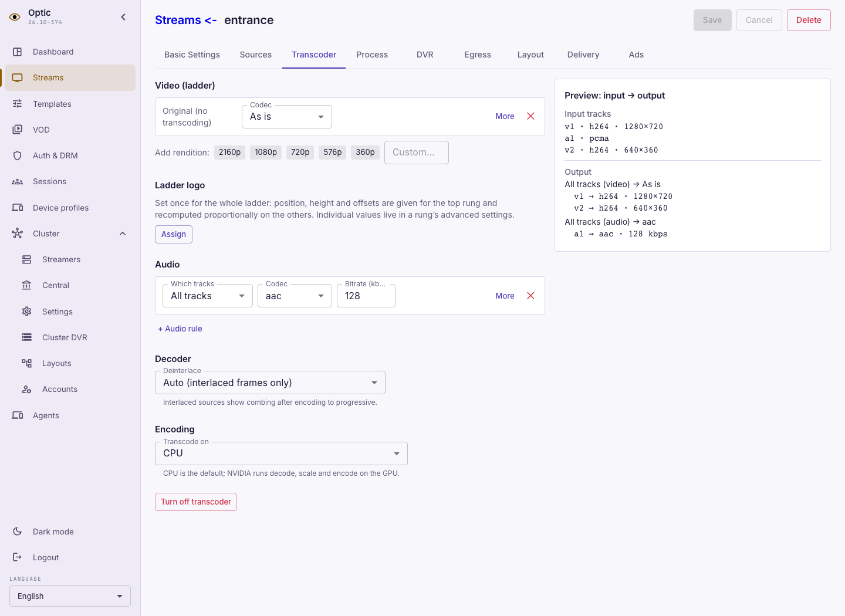Click Assign under Ladder logo
Viewport: 845px width, 616px height.
174,234
